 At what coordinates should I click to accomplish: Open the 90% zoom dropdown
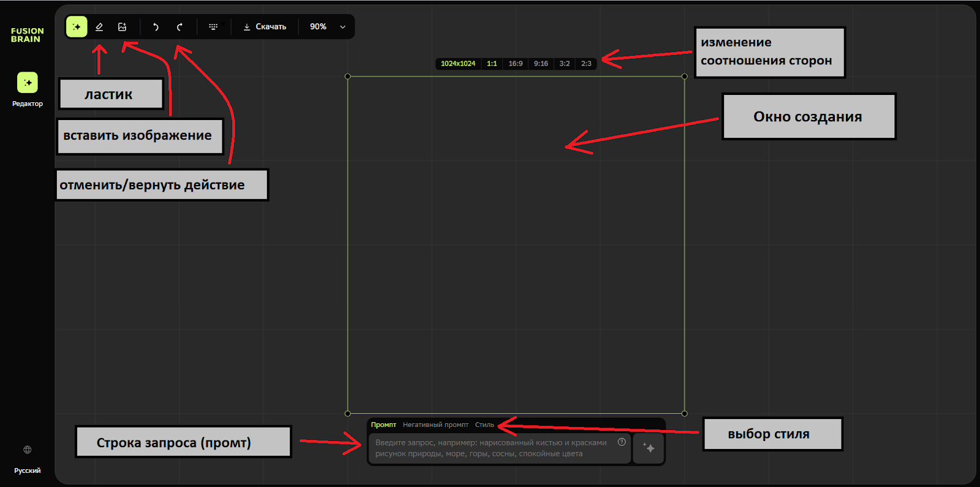328,27
